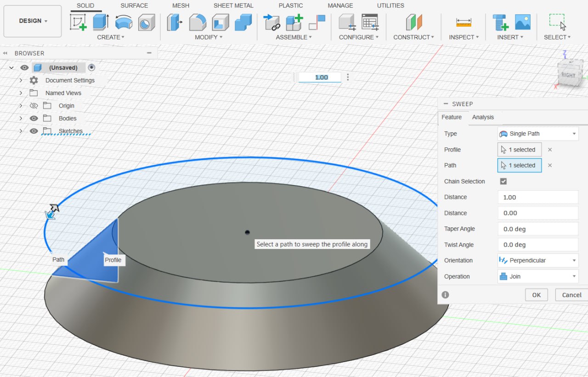Image resolution: width=588 pixels, height=377 pixels.
Task: Expand the Document Settings tree node
Action: pyautogui.click(x=21, y=80)
